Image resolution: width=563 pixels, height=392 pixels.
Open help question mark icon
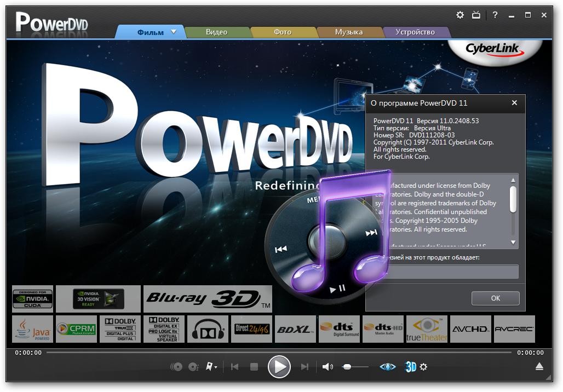tap(495, 15)
